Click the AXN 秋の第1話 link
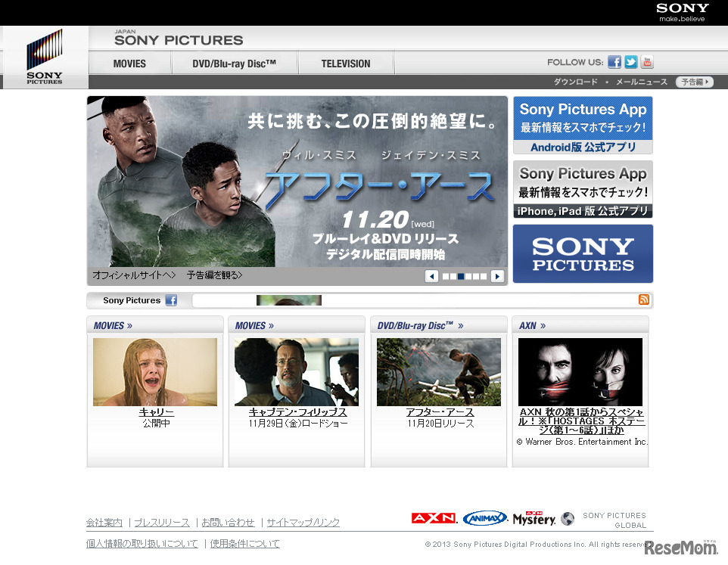Screen dimensions: 728x565 (x=581, y=421)
